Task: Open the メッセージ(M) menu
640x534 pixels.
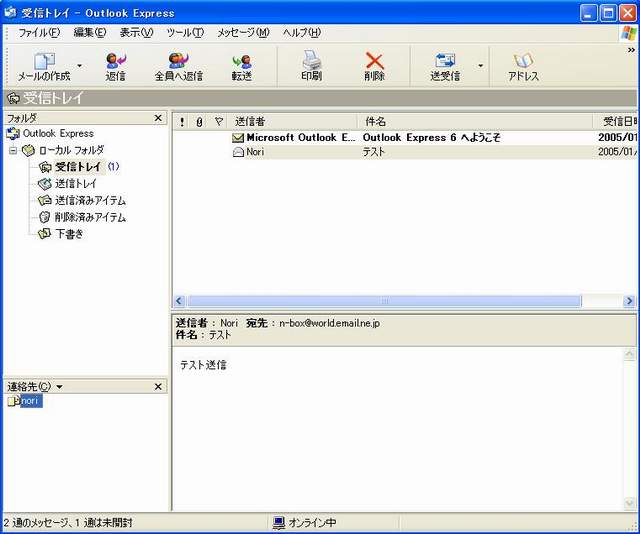Action: point(243,32)
